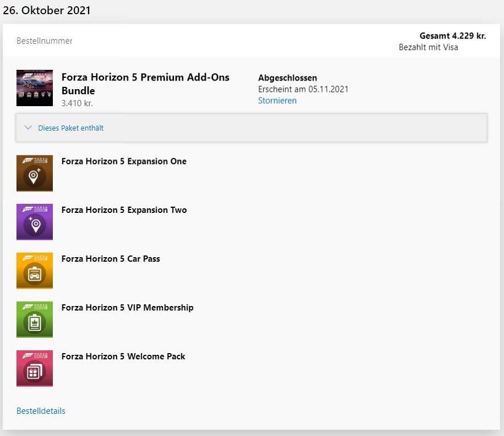This screenshot has width=504, height=436.
Task: Click the 'Erscheint am 05.11.2021' release date
Action: point(303,89)
